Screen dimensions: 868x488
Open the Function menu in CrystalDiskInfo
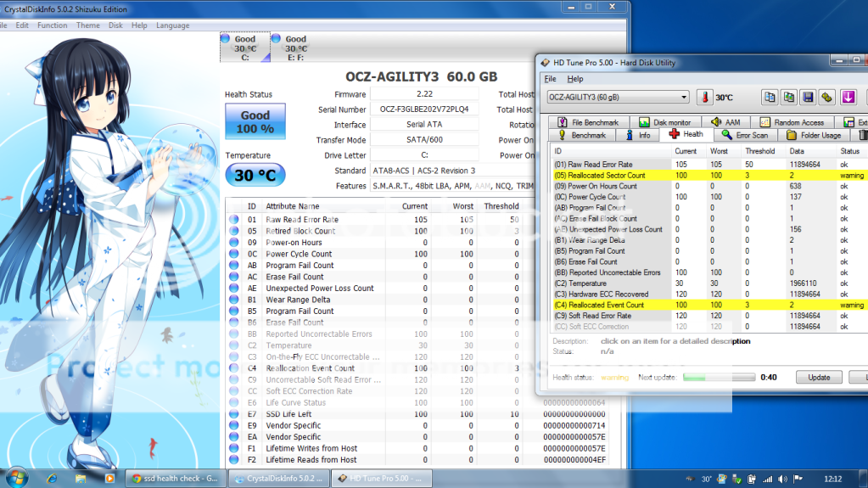pyautogui.click(x=52, y=25)
